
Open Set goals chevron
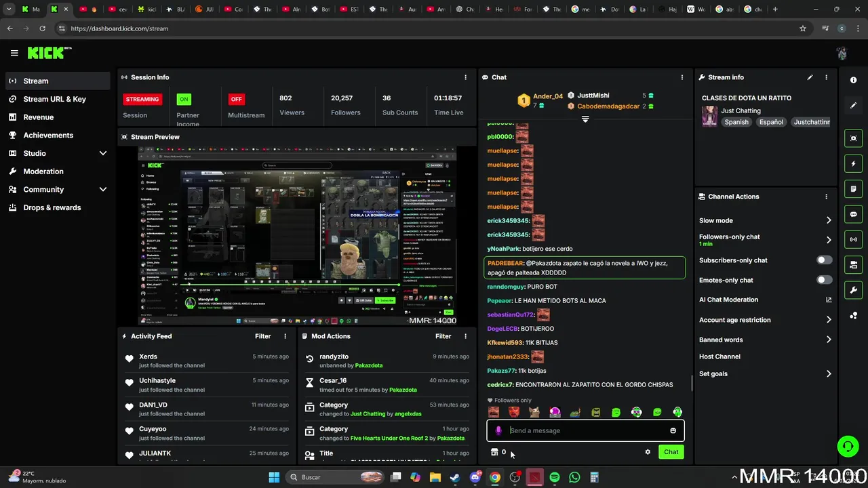click(828, 373)
